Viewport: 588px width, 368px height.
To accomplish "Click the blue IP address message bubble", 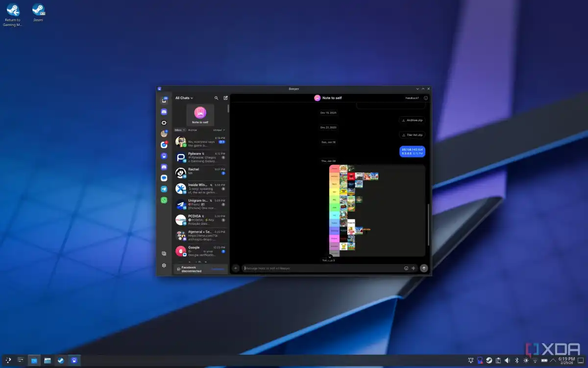I will pyautogui.click(x=412, y=151).
